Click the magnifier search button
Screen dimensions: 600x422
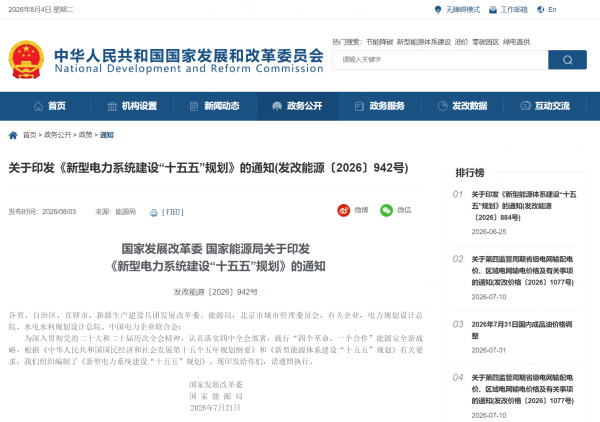[567, 60]
